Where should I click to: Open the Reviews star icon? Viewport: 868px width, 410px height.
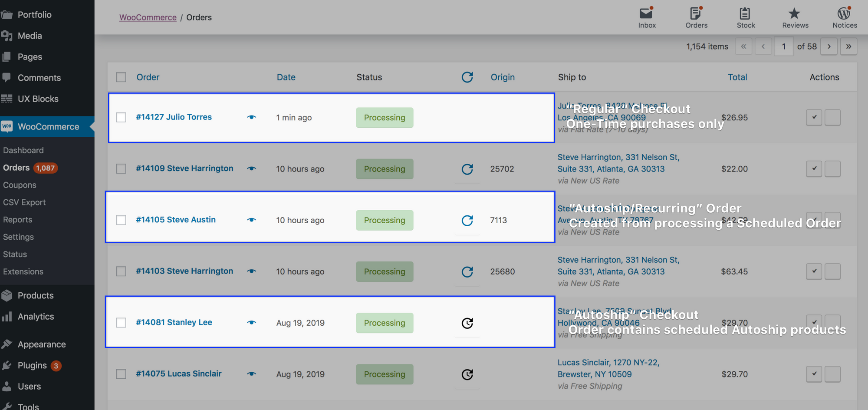click(795, 13)
